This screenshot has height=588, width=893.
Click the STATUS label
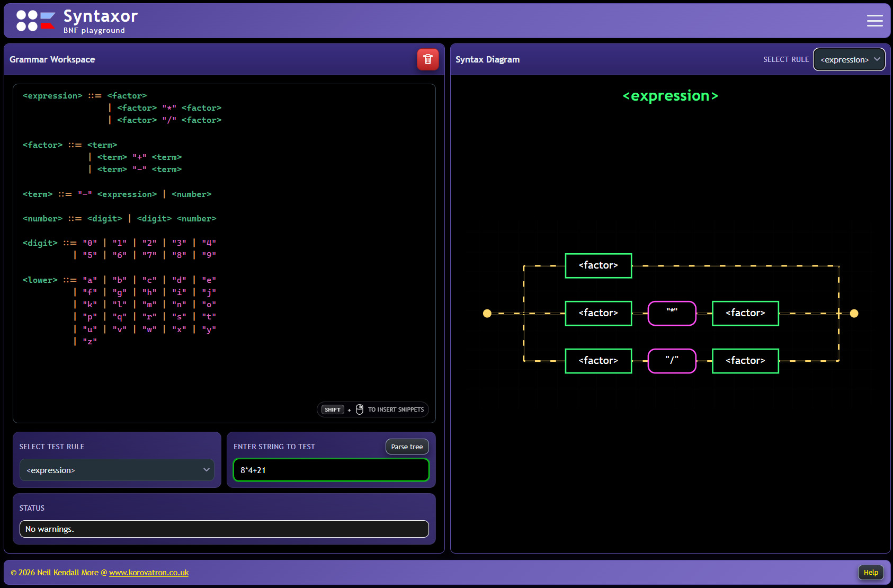32,508
